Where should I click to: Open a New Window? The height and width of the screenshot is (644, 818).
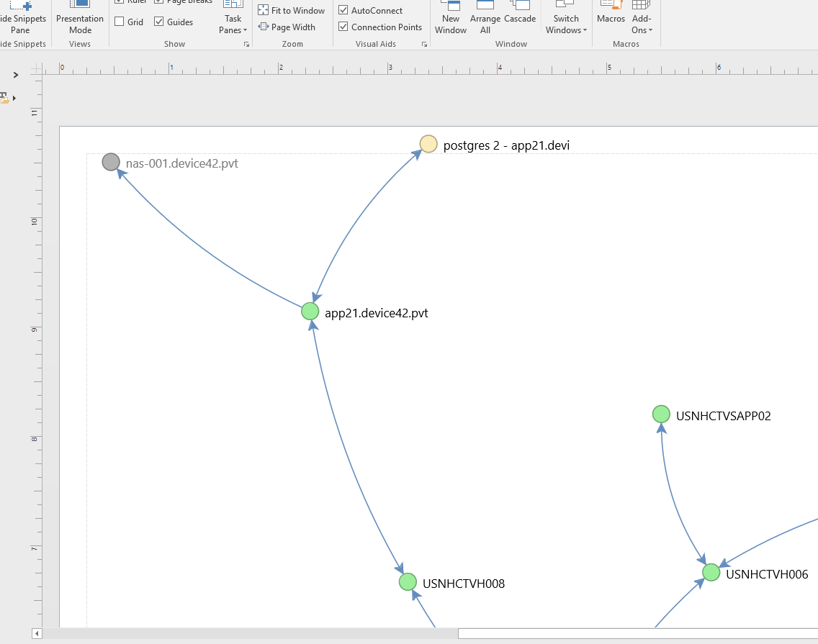pyautogui.click(x=451, y=18)
